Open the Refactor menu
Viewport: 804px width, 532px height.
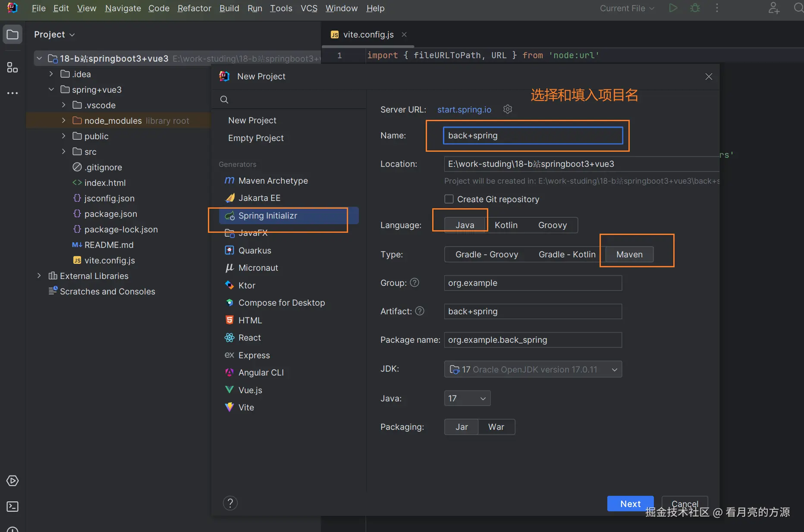[194, 8]
